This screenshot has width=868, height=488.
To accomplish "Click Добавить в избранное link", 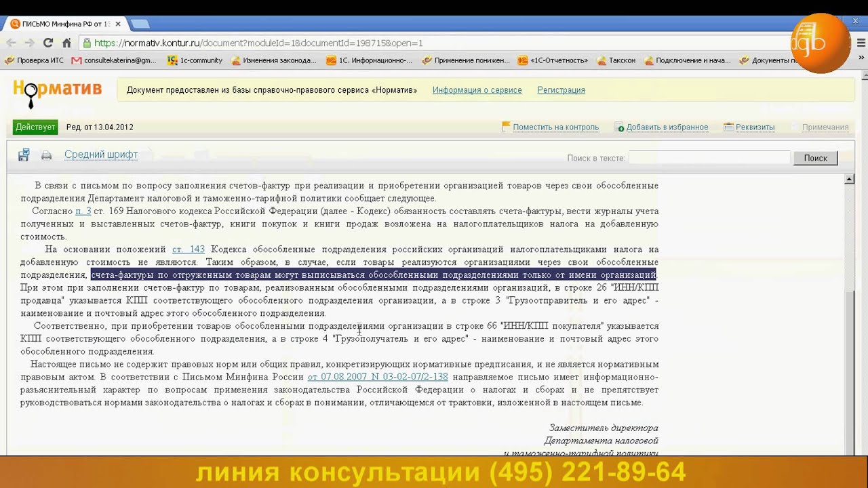I will tap(667, 127).
